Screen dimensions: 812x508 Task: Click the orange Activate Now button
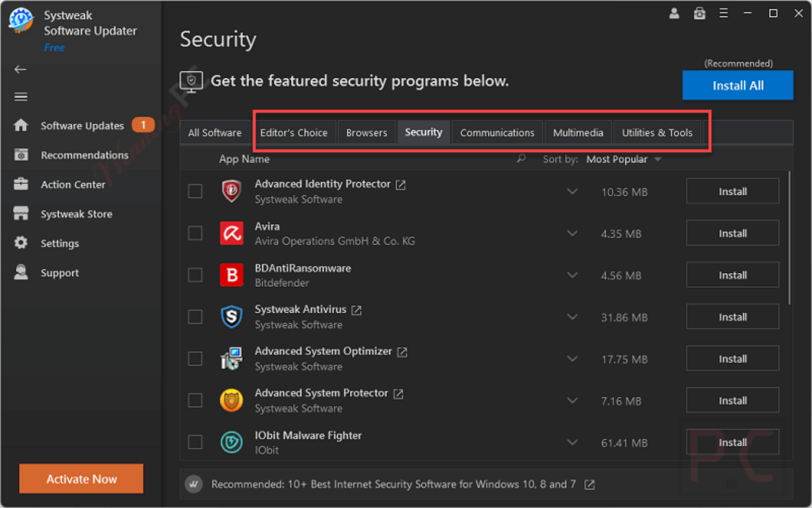(x=81, y=479)
